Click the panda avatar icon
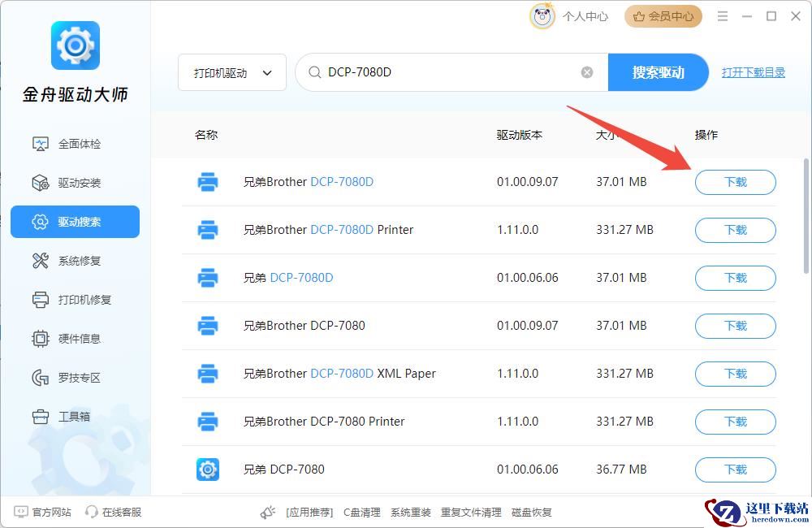The width and height of the screenshot is (812, 528). [542, 16]
